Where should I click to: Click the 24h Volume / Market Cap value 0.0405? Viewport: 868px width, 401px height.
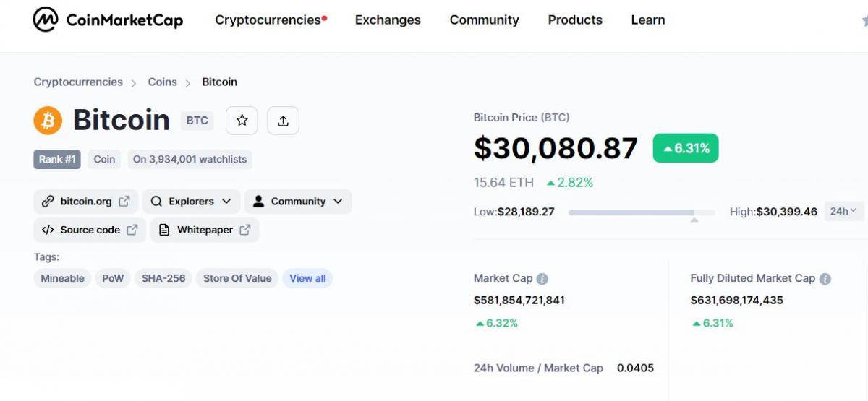[635, 368]
